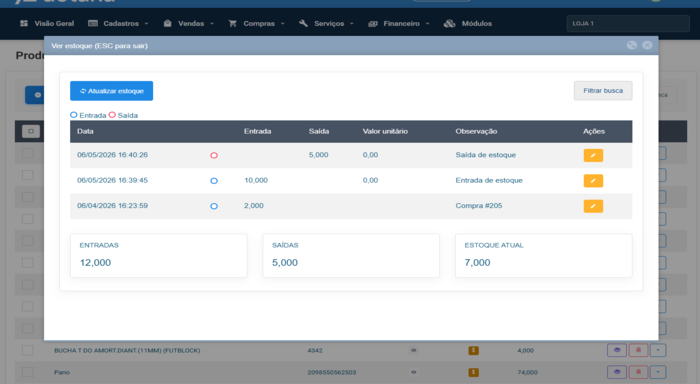
Task: Click the Observação column header
Action: [x=476, y=131]
